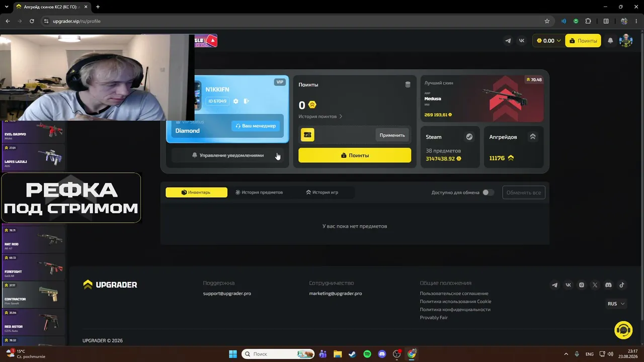Open the footer VK icon
Viewport: 644px width, 362px height.
click(x=569, y=285)
